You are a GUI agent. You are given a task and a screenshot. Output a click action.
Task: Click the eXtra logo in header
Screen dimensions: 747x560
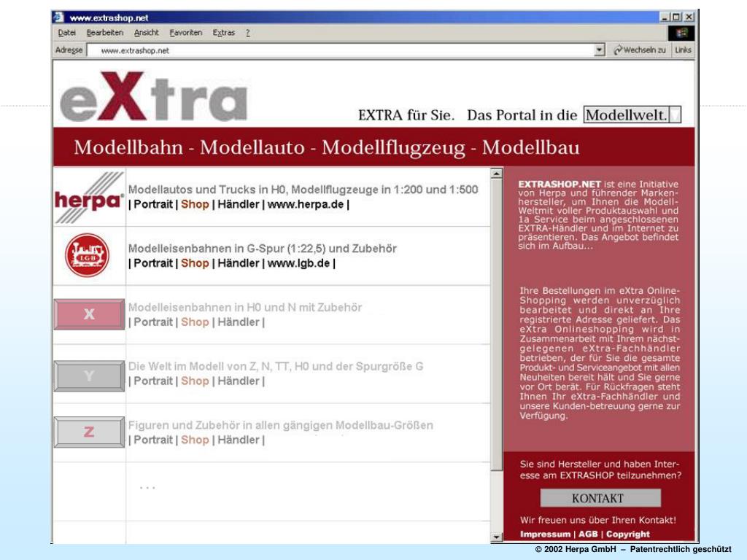(x=153, y=97)
